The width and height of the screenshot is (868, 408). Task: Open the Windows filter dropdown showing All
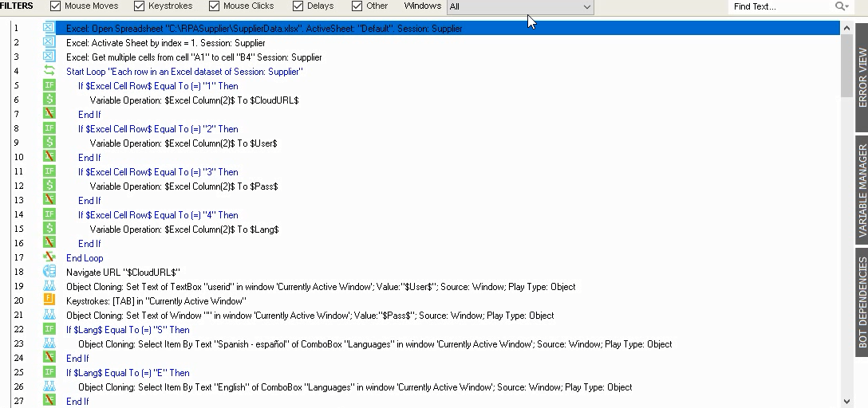(x=520, y=6)
